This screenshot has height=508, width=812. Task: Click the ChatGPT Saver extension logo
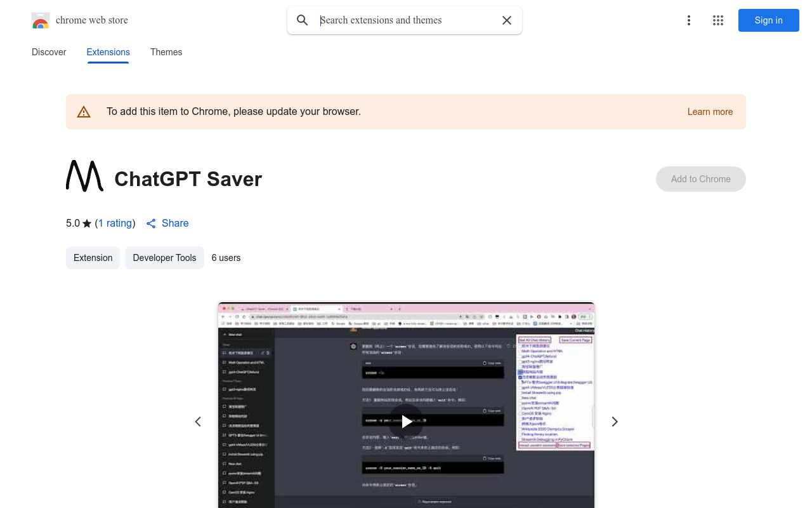[84, 176]
